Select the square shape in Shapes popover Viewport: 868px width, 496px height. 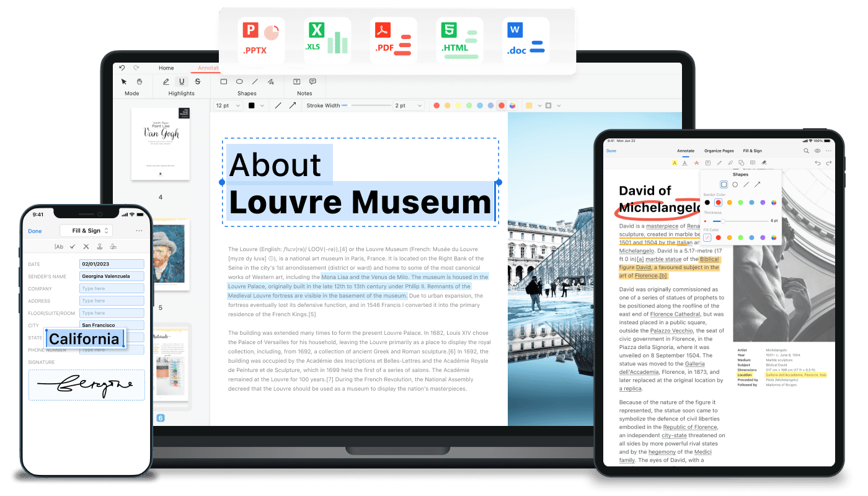click(x=724, y=184)
